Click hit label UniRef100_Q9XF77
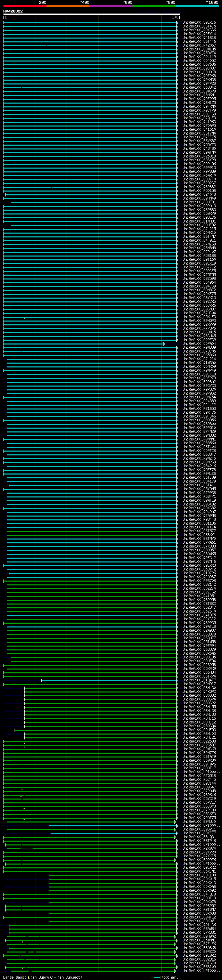Screen dimensions: 222x980 point(199,833)
